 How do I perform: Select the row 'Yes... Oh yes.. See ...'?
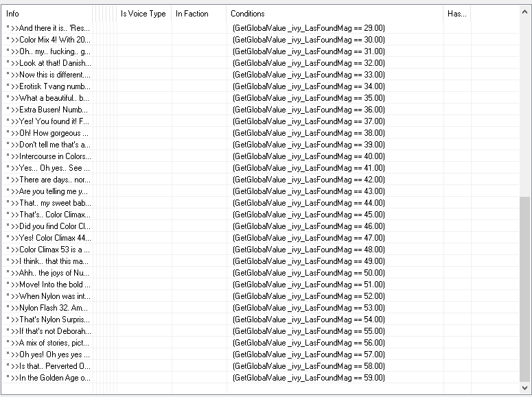coord(260,168)
